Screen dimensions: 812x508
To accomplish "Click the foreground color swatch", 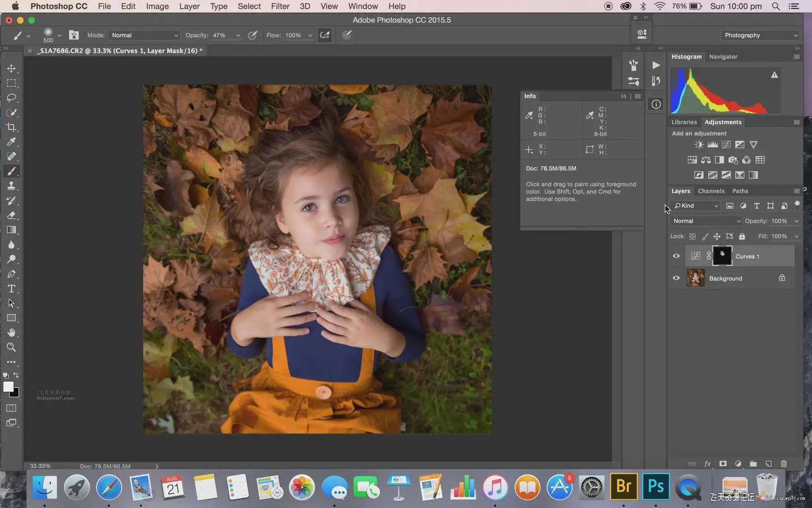I will pyautogui.click(x=8, y=387).
